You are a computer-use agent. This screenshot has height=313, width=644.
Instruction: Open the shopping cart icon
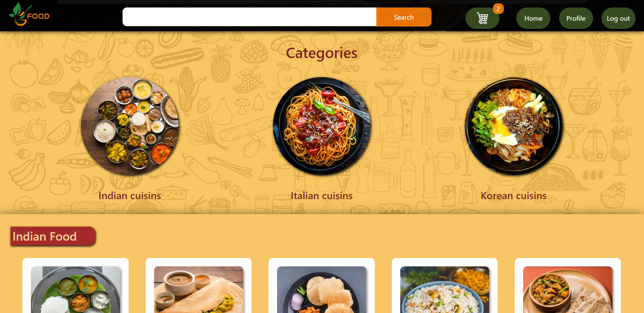(x=482, y=18)
